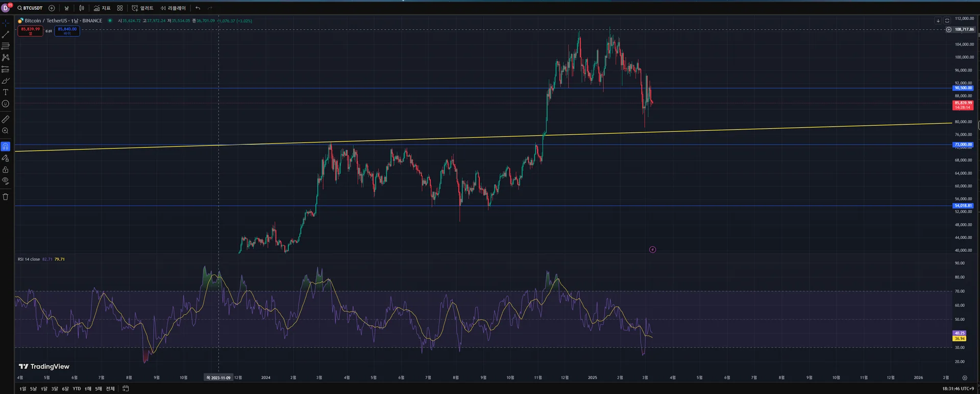This screenshot has width=980, height=394.
Task: Open the candlestick chart type selector
Action: [x=82, y=8]
